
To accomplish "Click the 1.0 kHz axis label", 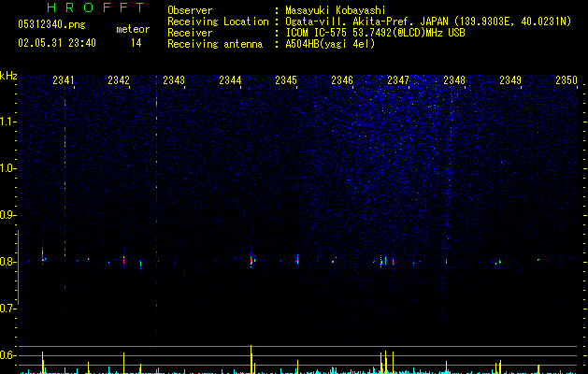I will [7, 168].
